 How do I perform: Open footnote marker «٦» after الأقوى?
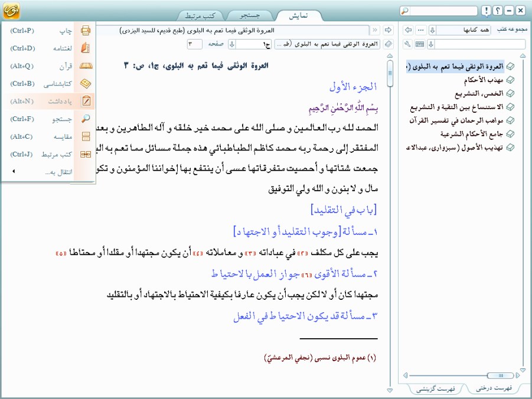[306, 274]
